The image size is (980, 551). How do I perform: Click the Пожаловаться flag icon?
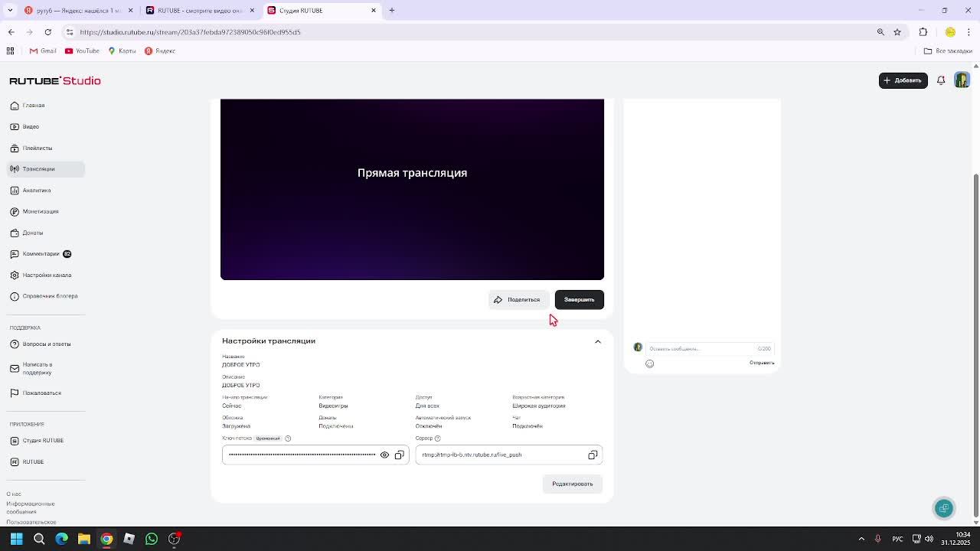15,393
